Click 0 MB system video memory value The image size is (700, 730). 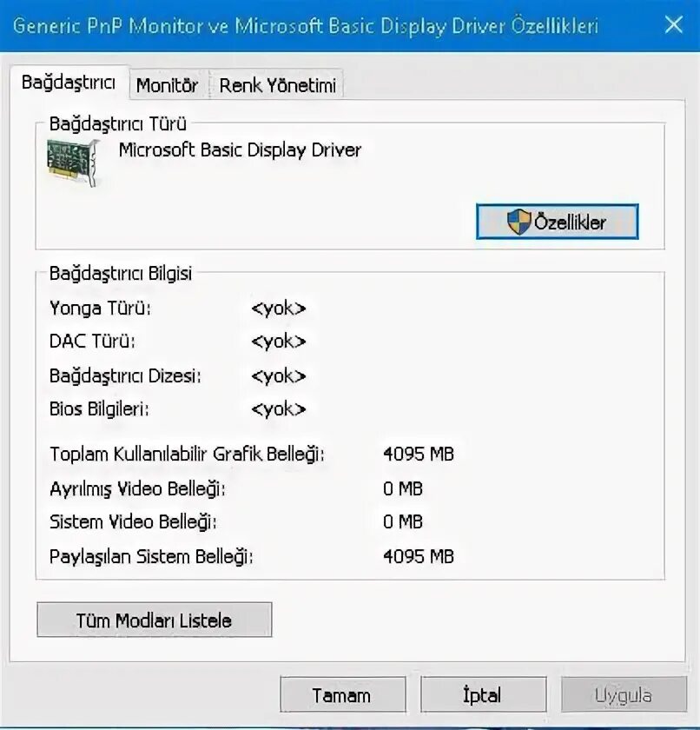(x=403, y=522)
